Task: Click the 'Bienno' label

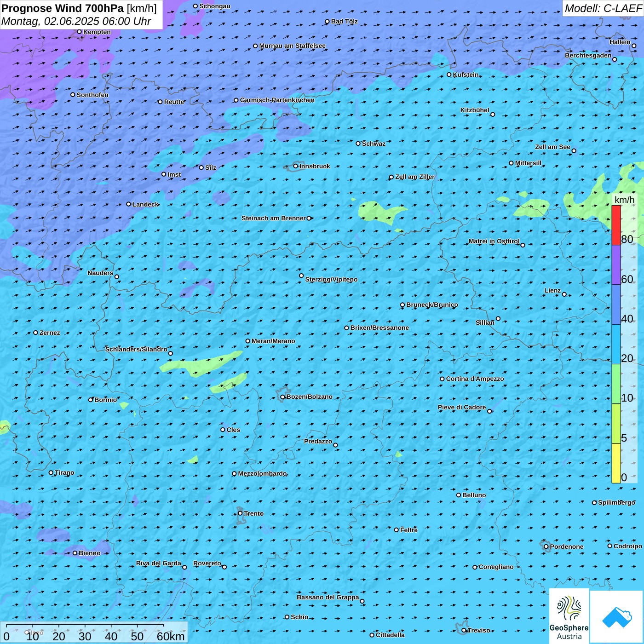Action: pyautogui.click(x=90, y=553)
